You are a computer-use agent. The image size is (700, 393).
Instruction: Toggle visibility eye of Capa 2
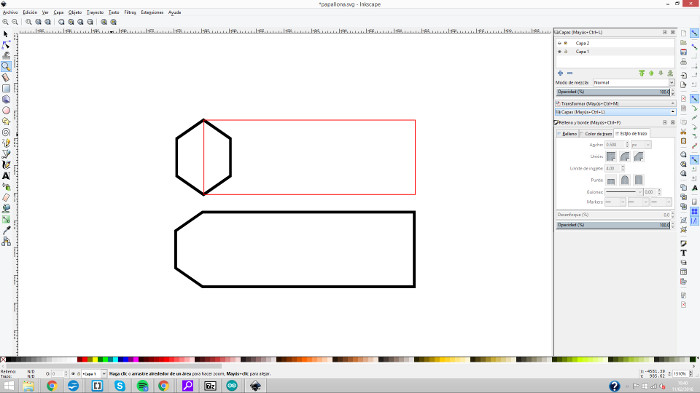[x=559, y=43]
